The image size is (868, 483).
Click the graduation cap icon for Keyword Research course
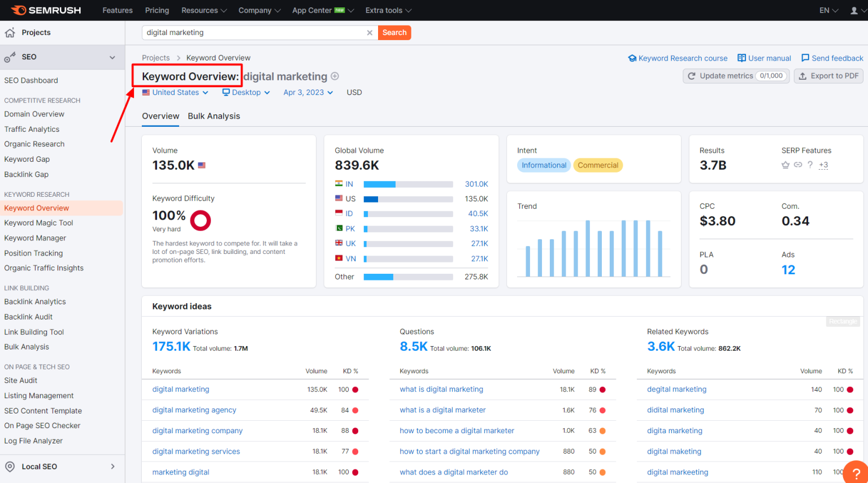tap(633, 58)
